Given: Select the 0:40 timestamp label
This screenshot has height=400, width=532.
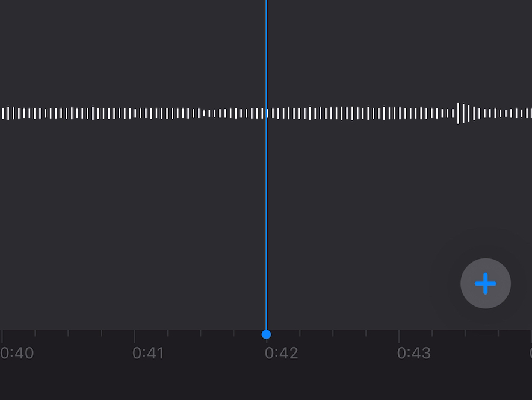Looking at the screenshot, I should coord(17,353).
